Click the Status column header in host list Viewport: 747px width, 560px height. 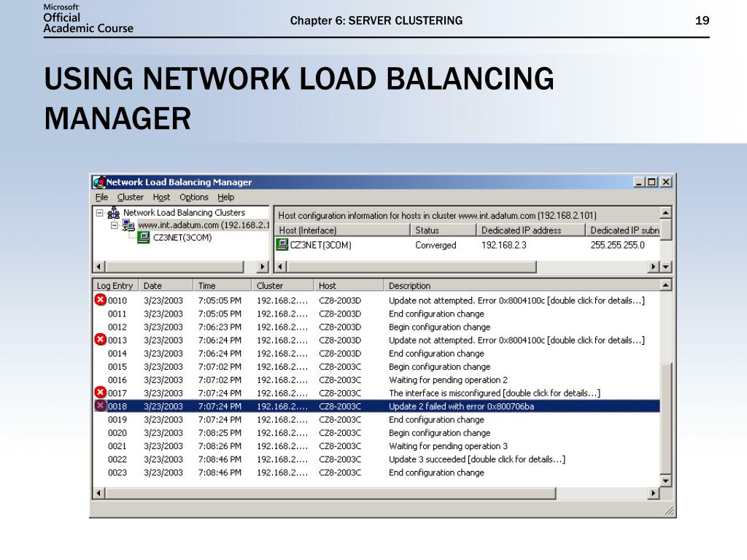[x=444, y=230]
